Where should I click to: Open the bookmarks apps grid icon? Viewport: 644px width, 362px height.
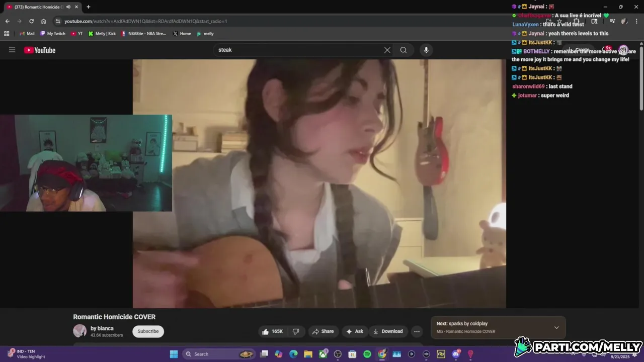(7, 34)
